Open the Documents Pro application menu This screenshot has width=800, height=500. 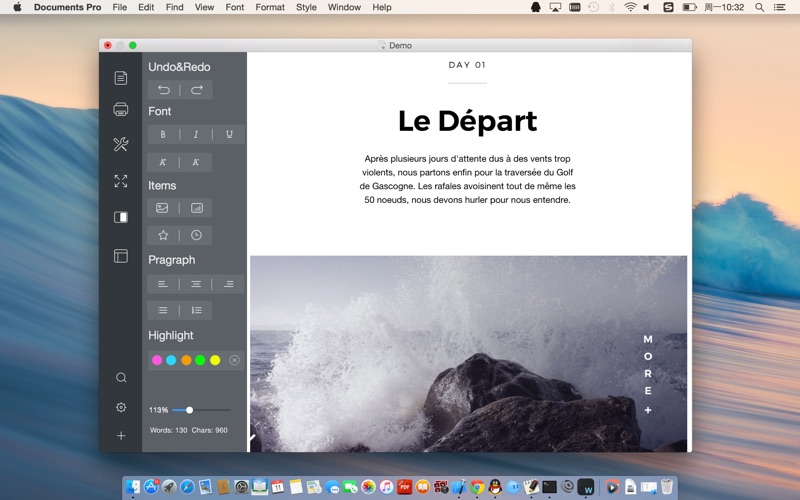[x=67, y=7]
